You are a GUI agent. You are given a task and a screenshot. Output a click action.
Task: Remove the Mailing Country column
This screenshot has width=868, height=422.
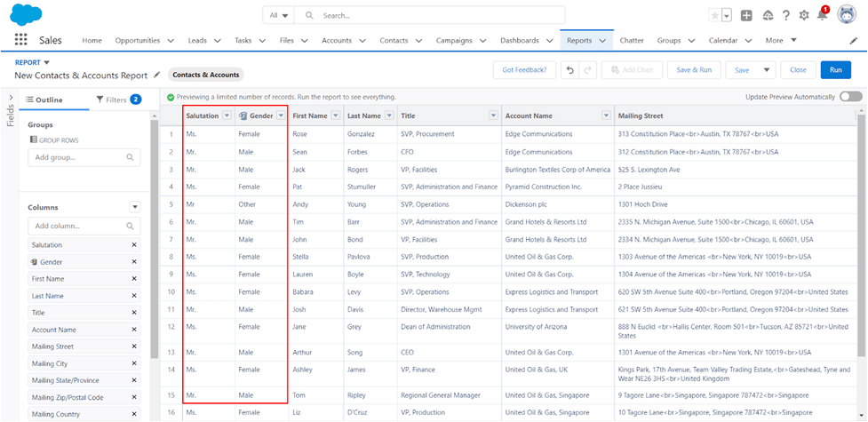click(x=134, y=414)
